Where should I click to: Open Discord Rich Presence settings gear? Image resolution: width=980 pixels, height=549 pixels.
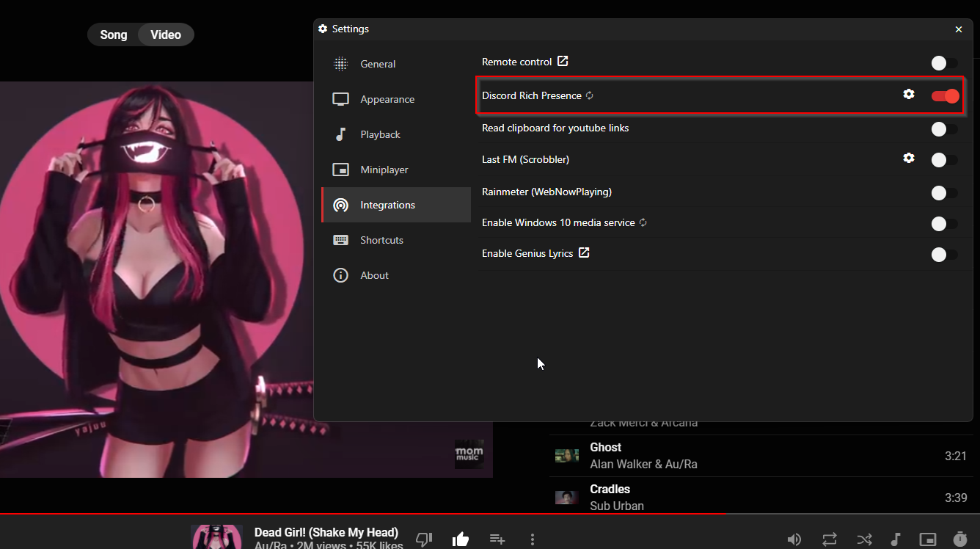tap(909, 94)
